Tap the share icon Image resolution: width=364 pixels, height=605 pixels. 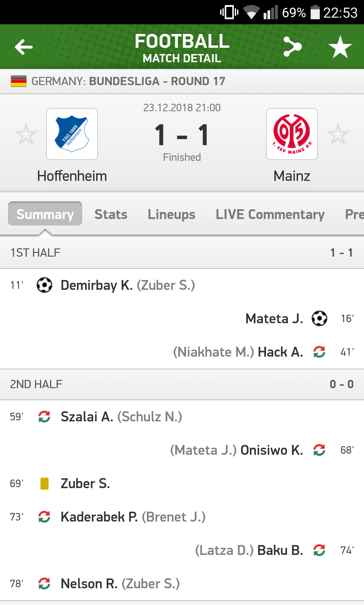(x=292, y=47)
